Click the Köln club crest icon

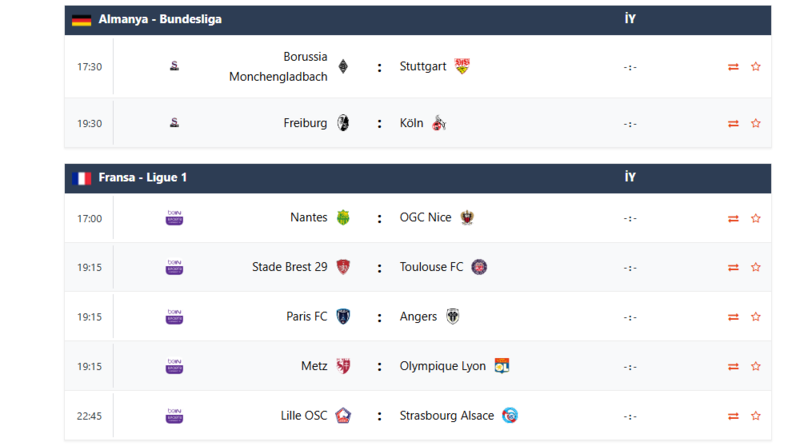[440, 123]
